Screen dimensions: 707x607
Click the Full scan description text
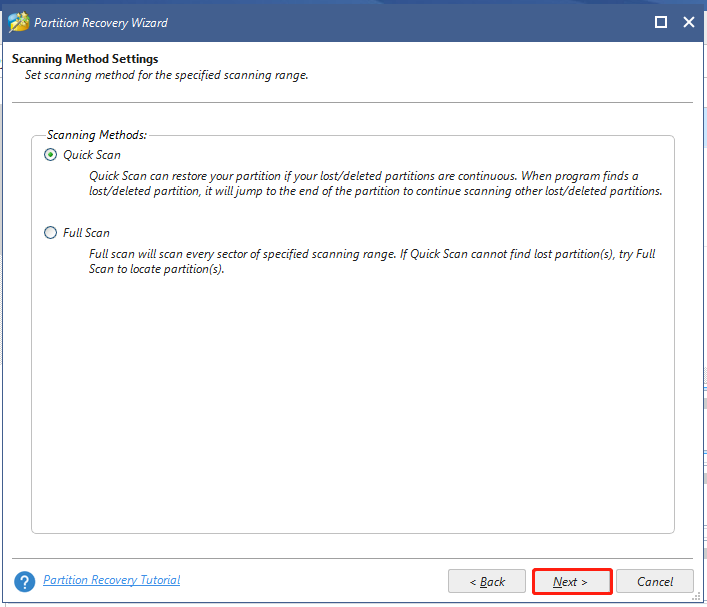(x=372, y=262)
